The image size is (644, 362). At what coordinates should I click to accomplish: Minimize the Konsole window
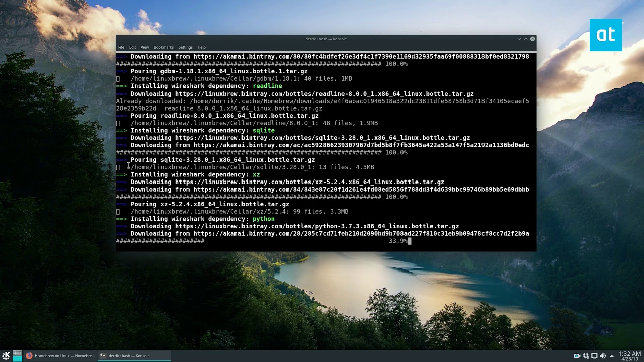(519, 39)
